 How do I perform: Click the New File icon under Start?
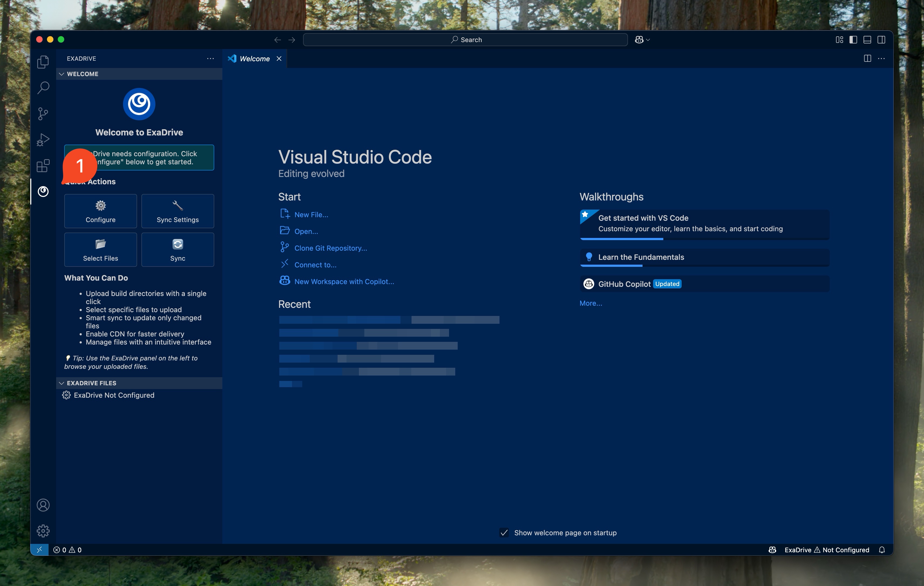pyautogui.click(x=285, y=214)
